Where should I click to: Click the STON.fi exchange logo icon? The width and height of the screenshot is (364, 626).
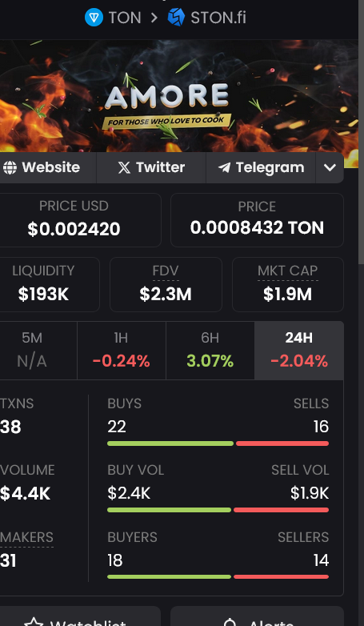tap(176, 18)
